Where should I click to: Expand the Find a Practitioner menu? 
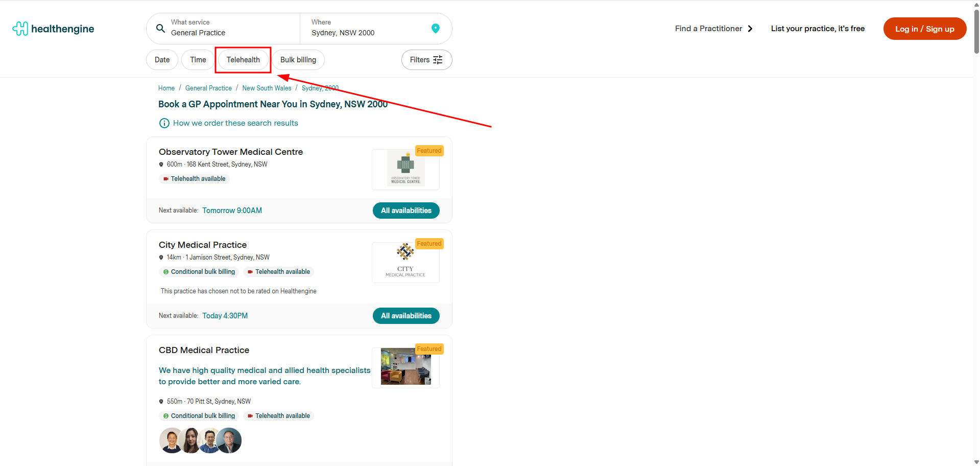[x=713, y=29]
